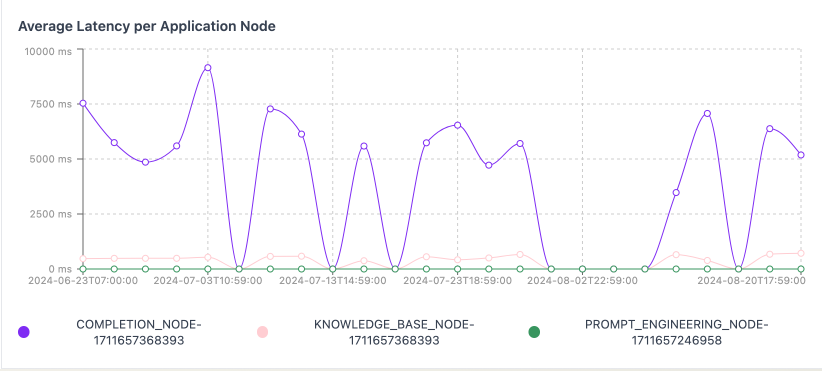
Task: Click the '2024-07-13T14:59:00' x-axis label
Action: tap(332, 280)
